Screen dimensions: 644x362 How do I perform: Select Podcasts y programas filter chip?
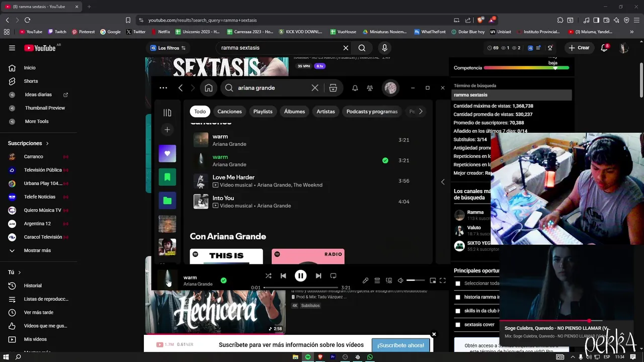pyautogui.click(x=372, y=112)
